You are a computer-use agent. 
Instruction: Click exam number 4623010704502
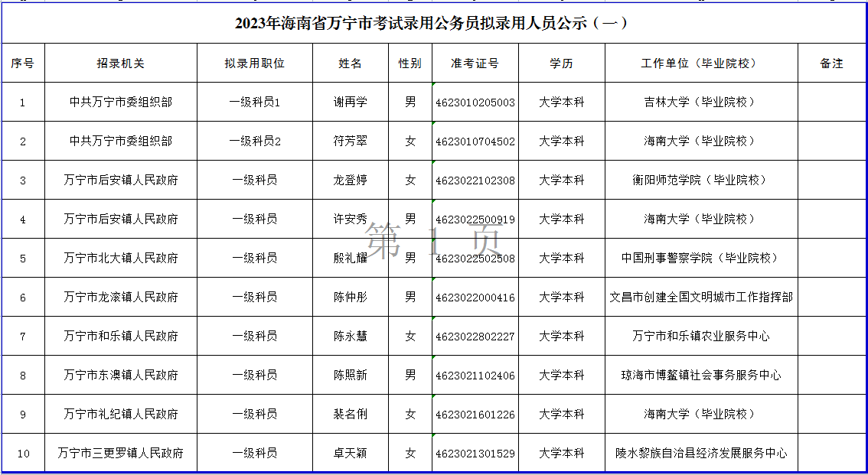[x=475, y=141]
